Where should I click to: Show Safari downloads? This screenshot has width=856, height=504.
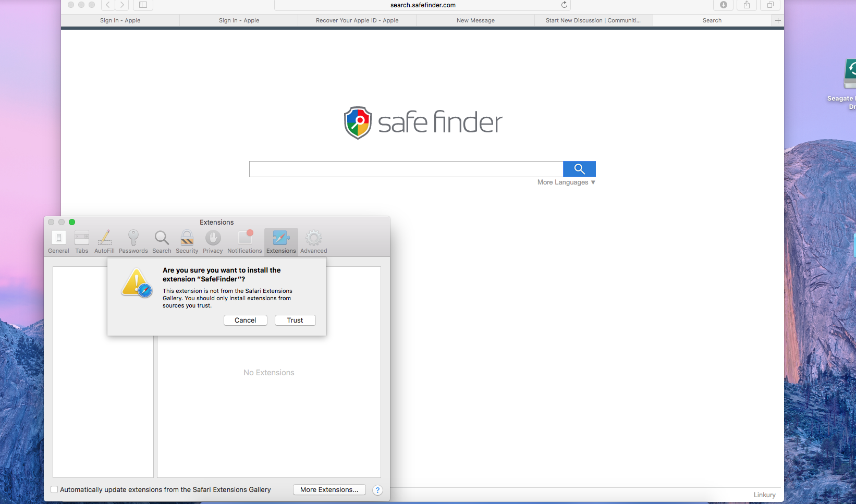point(724,5)
